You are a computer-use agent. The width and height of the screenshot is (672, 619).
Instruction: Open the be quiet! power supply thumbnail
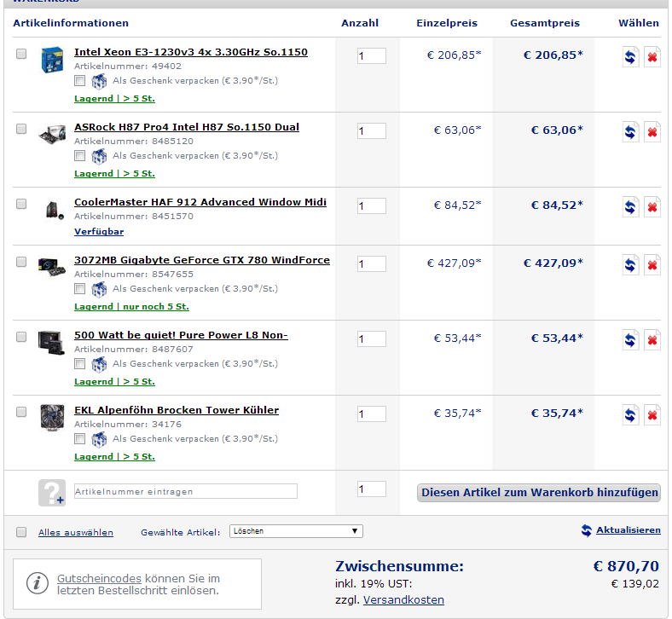pos(51,342)
